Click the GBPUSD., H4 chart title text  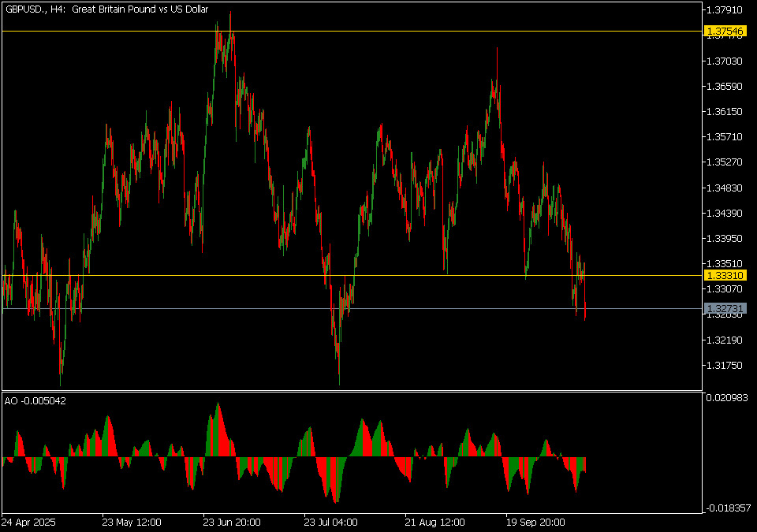pyautogui.click(x=106, y=9)
